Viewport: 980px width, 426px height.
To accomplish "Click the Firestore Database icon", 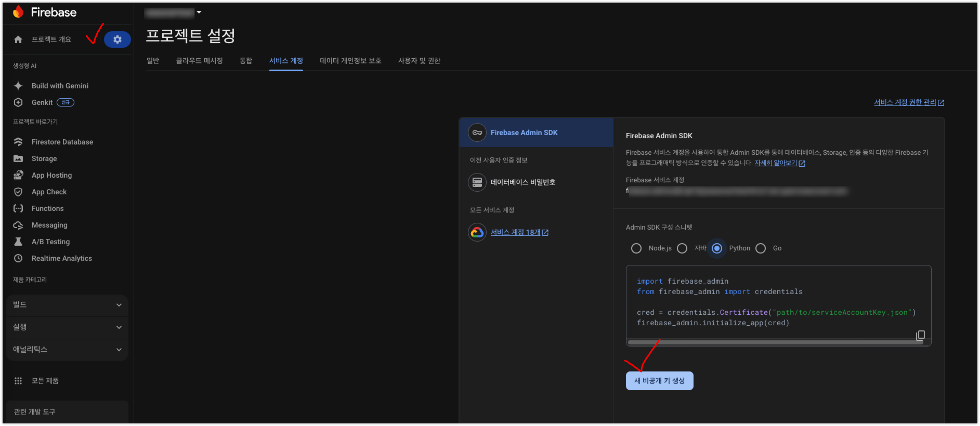I will [18, 142].
